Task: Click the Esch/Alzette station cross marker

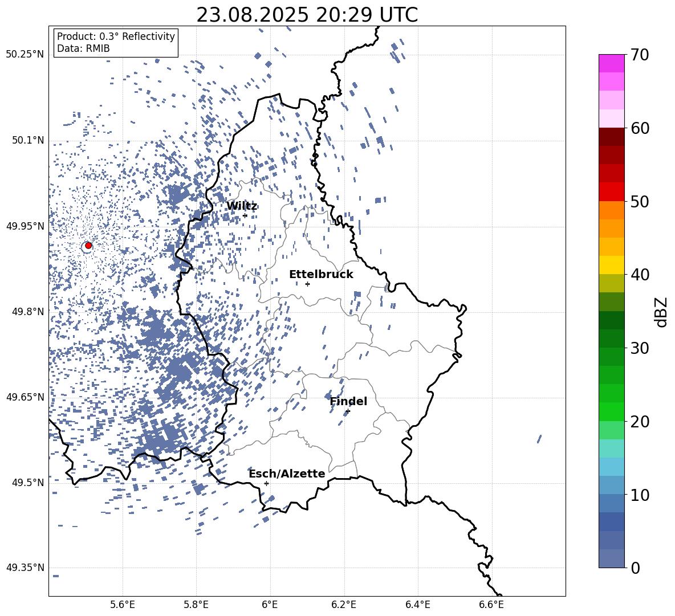Action: point(266,483)
